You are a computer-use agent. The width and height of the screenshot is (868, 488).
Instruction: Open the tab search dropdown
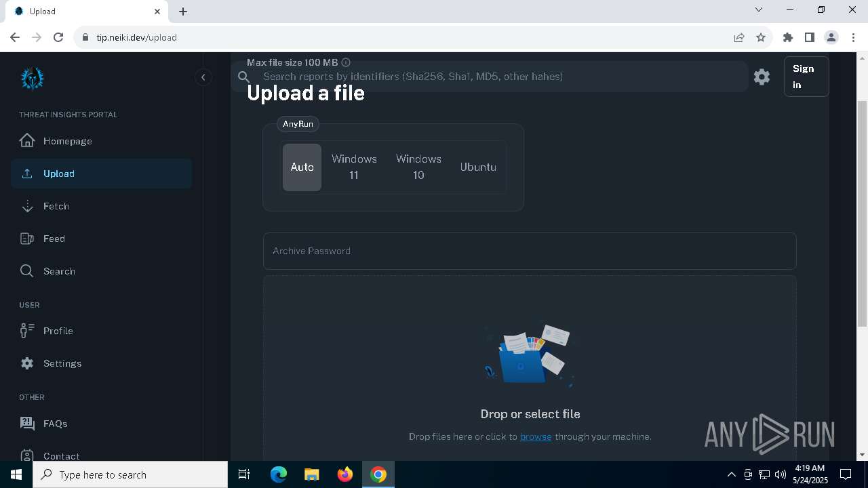759,10
